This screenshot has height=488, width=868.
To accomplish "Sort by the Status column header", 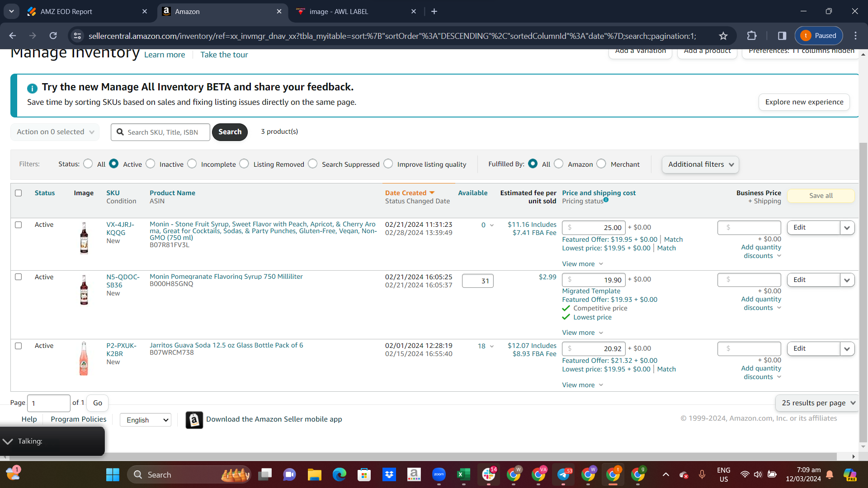I will [45, 193].
